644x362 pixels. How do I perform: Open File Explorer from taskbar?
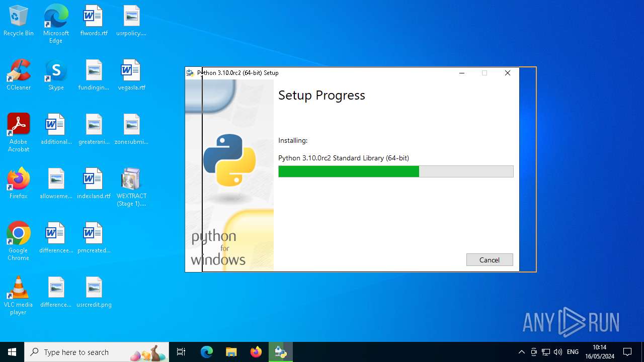click(x=231, y=352)
